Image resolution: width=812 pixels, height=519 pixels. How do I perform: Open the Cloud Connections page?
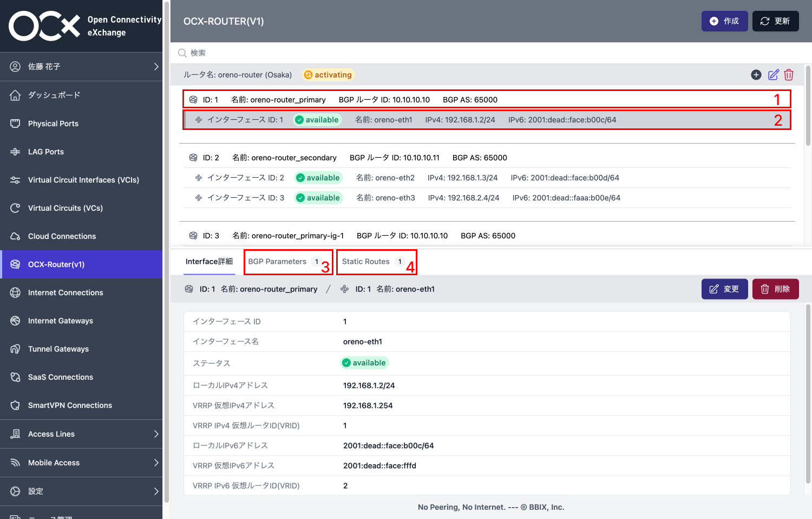coord(61,236)
